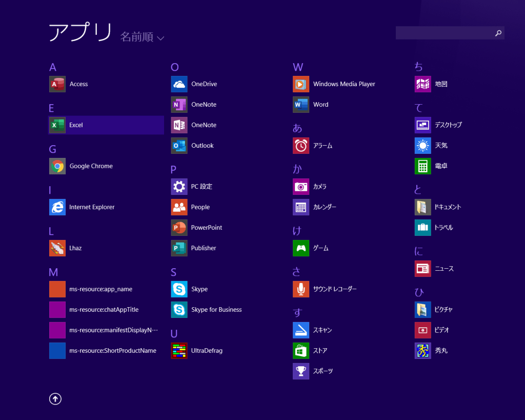Open the Word icon
This screenshot has width=525, height=420.
pos(301,105)
